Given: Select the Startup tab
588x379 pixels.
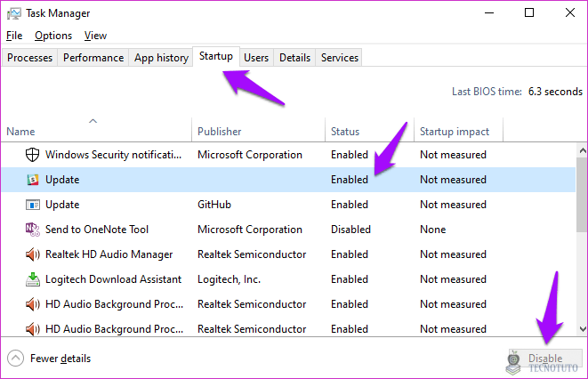Looking at the screenshot, I should pos(216,56).
